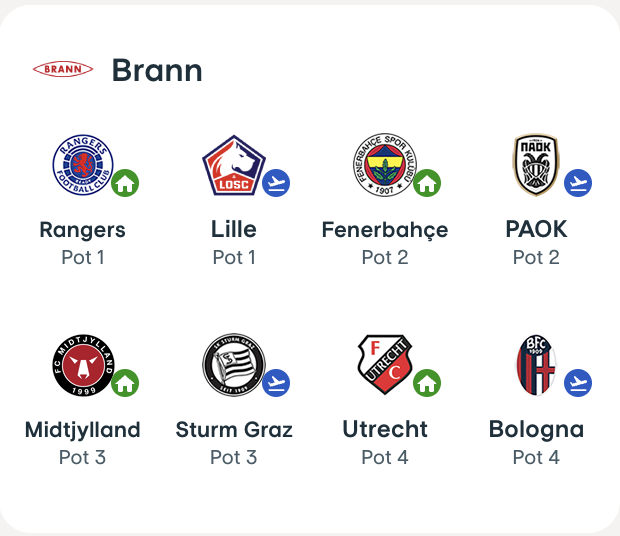Click the away plane badge by Bologna
This screenshot has height=536, width=620.
coord(578,383)
